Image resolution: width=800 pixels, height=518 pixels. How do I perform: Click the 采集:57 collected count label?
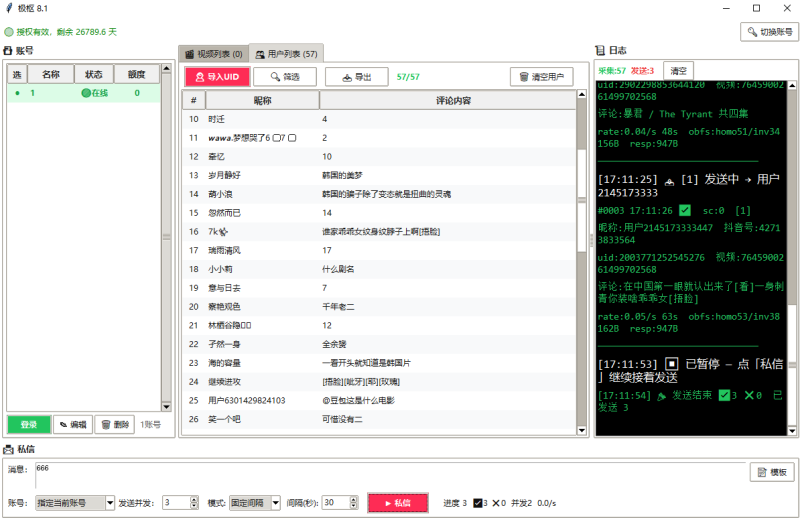click(612, 70)
